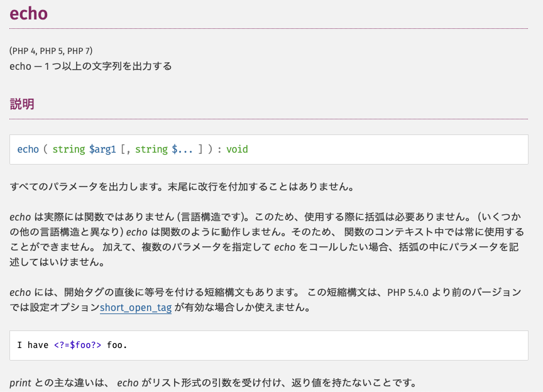Click italic echo starting 'echo は実際には' paragraph
The width and height of the screenshot is (543, 392).
click(20, 217)
